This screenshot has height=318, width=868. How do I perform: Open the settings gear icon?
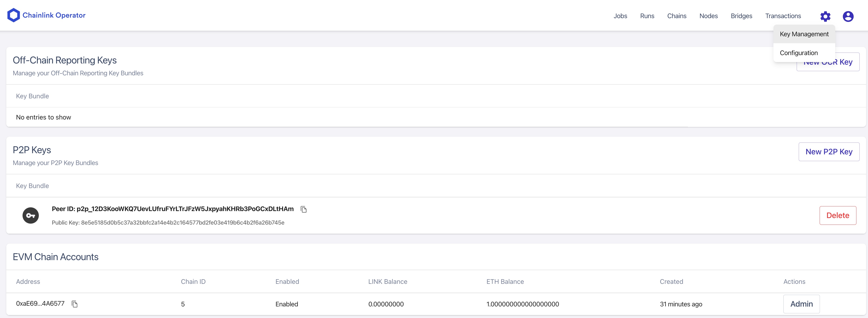pos(825,16)
